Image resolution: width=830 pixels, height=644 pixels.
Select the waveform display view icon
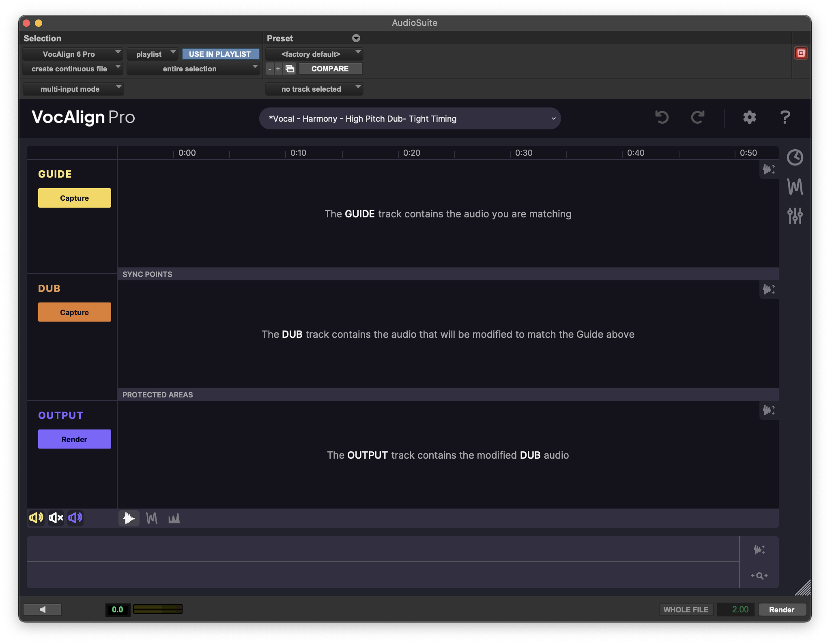[x=129, y=518]
